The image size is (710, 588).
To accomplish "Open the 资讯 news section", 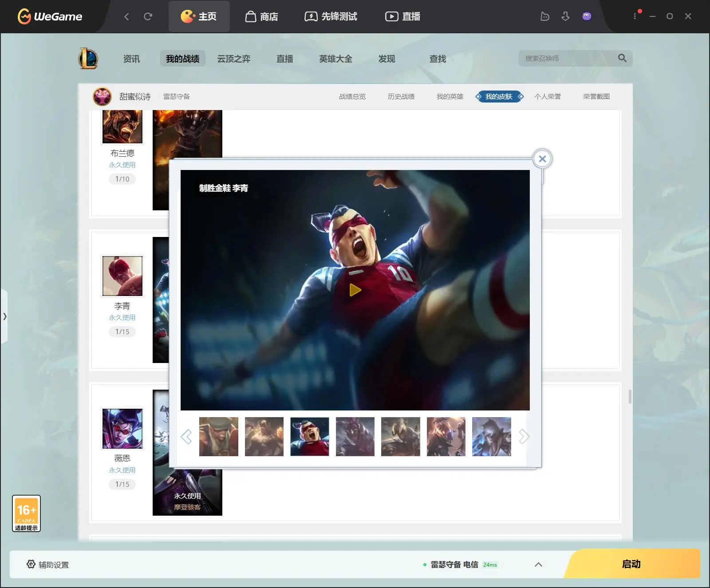I will [x=131, y=59].
